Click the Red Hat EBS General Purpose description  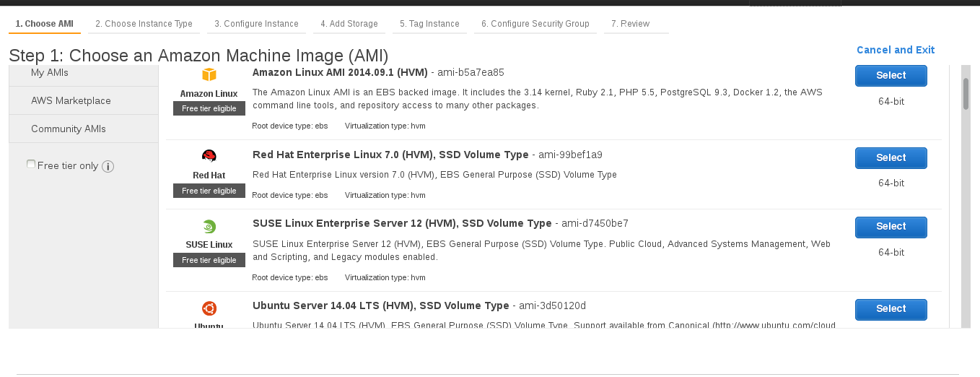point(434,175)
